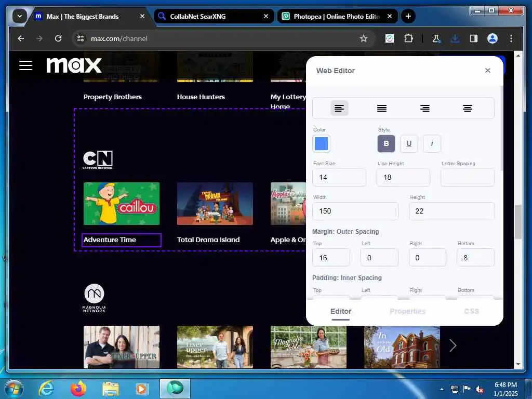This screenshot has width=532, height=399.
Task: Open the Magnolia Table thumbnail
Action: click(x=309, y=347)
